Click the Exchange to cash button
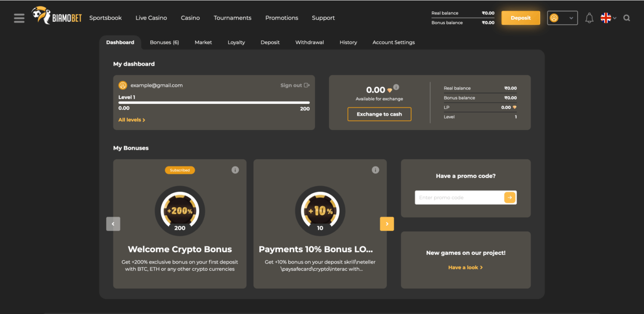644x314 pixels. (380, 114)
